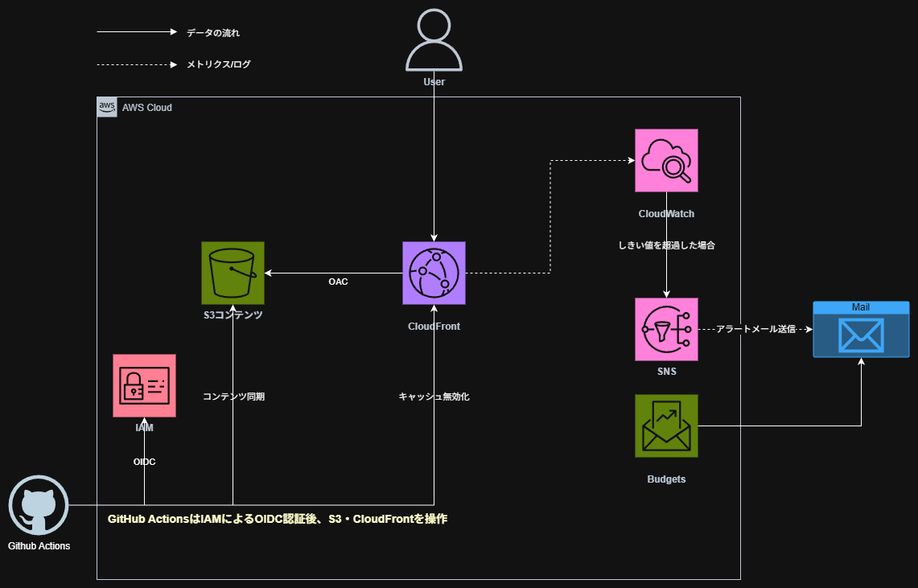Click the IAM security icon

[144, 385]
